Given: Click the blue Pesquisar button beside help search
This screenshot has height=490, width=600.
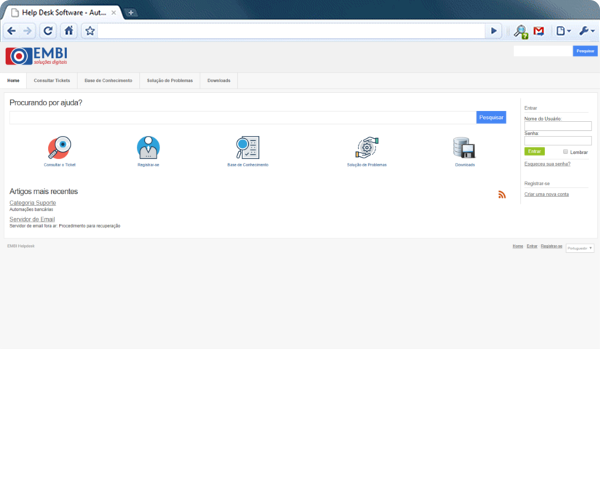Looking at the screenshot, I should pos(491,117).
